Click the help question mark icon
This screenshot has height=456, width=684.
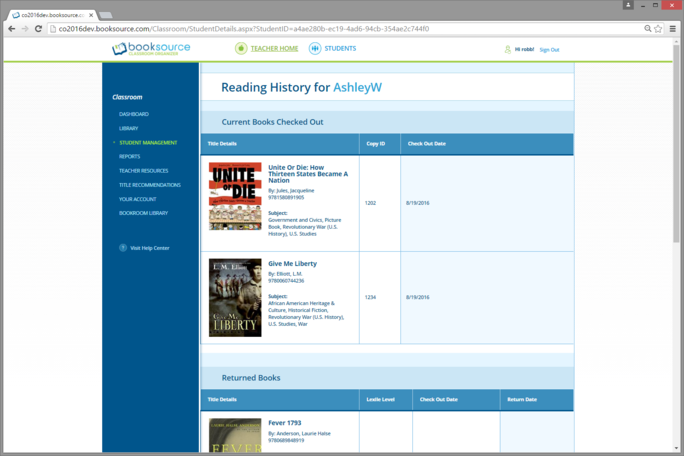point(123,248)
